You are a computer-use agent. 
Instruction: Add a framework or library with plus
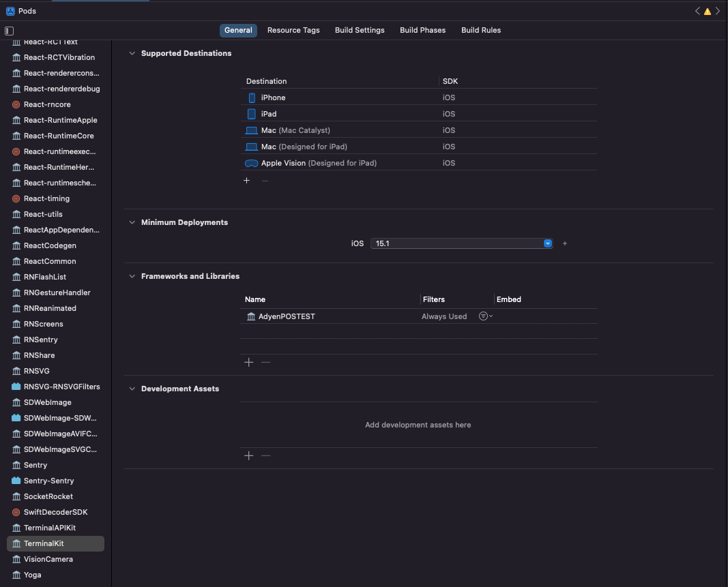click(249, 363)
